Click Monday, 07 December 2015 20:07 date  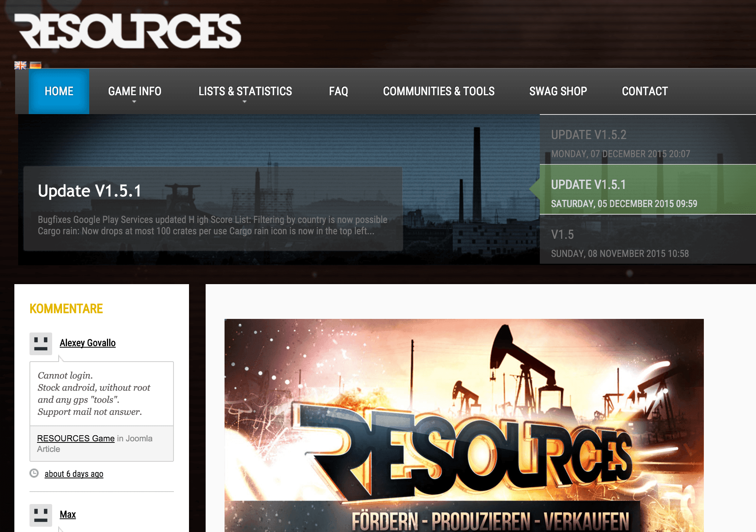(x=621, y=154)
